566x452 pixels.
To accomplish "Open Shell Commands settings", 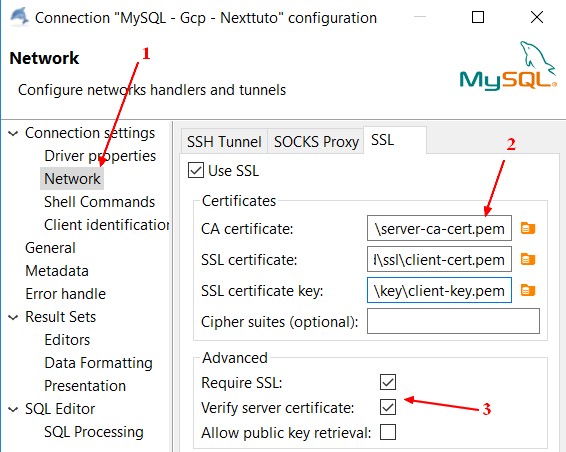I will tap(99, 202).
